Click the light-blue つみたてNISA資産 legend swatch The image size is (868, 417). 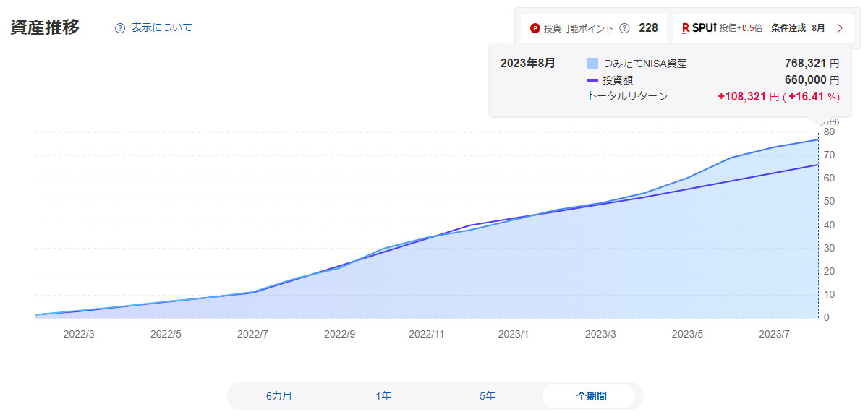(x=592, y=64)
